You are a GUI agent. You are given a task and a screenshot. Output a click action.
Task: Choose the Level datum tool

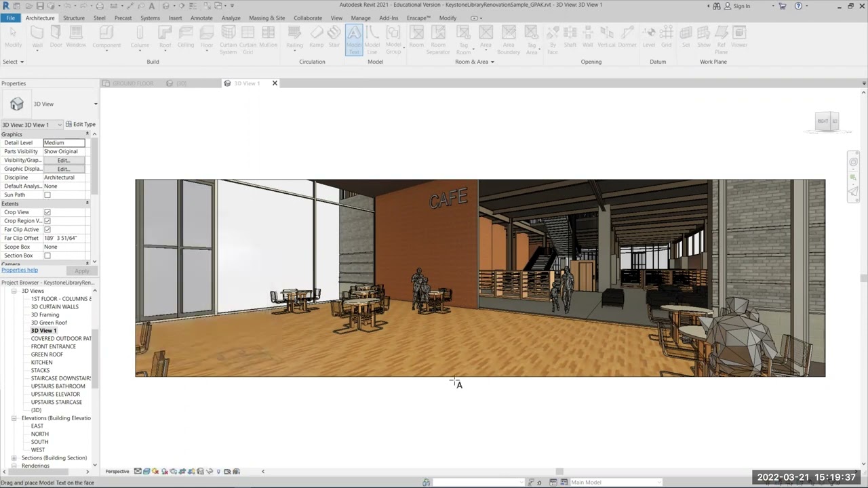click(x=649, y=37)
